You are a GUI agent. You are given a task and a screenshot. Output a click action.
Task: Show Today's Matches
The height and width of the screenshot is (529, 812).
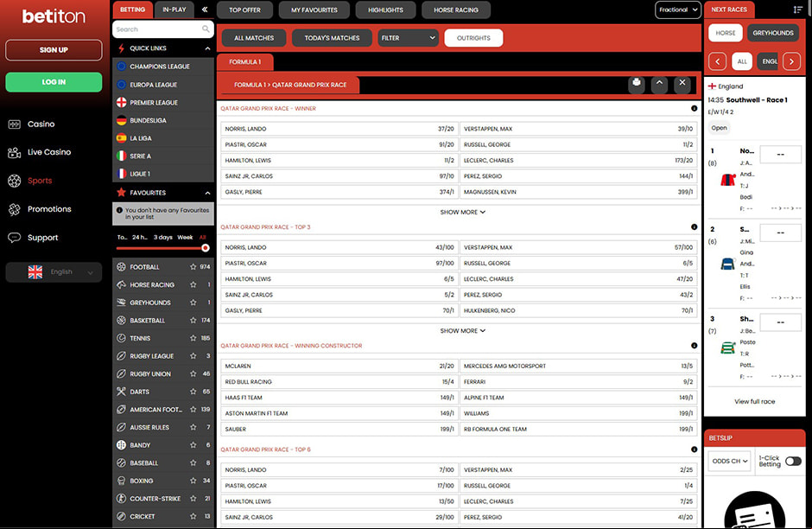click(x=332, y=38)
